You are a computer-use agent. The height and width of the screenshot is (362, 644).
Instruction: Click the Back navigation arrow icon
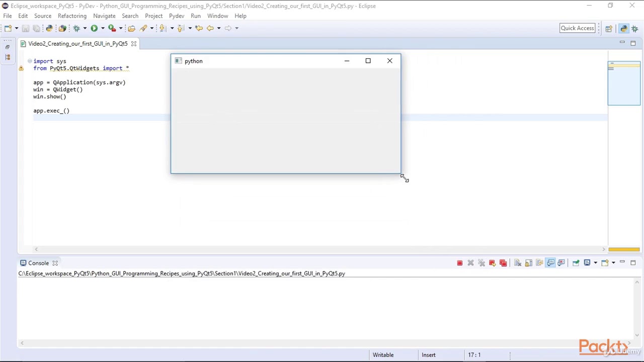point(210,28)
